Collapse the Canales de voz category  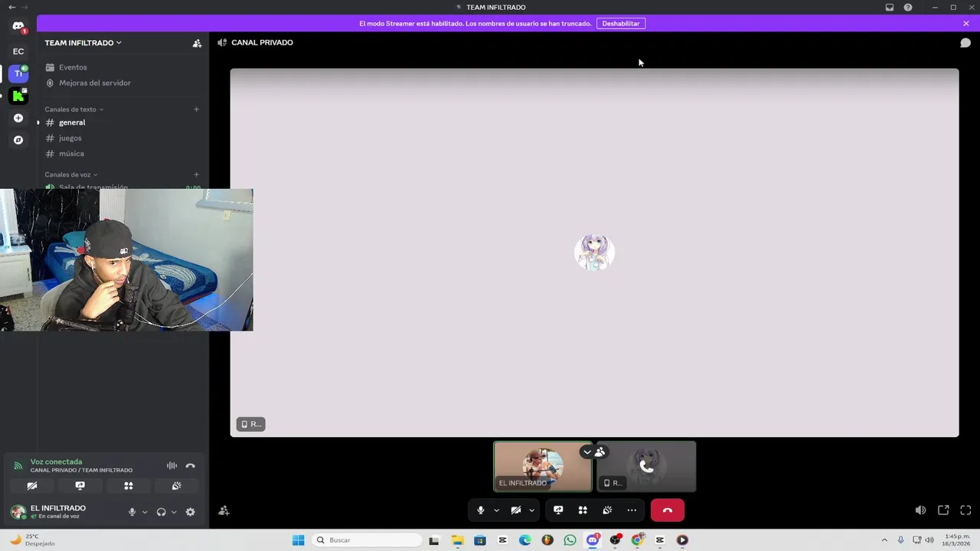(71, 174)
